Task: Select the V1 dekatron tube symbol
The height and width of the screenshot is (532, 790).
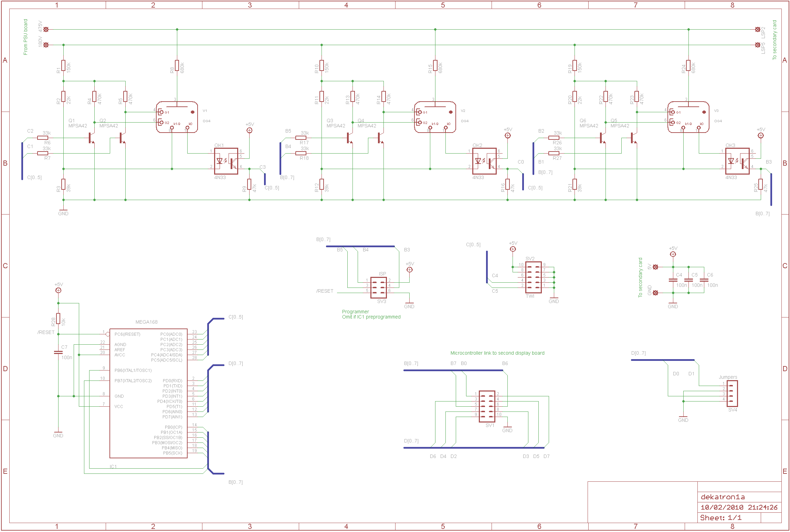Action: (177, 117)
